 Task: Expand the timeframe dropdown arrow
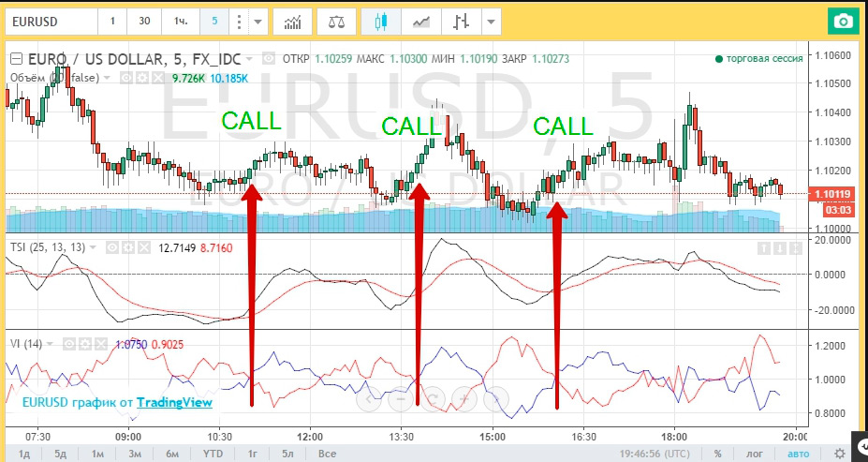(x=258, y=21)
